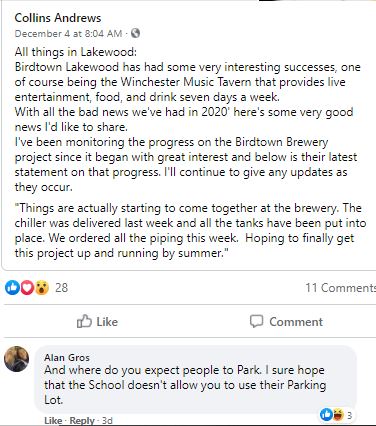Click the Comment button under the post
Viewport: 376px width, 426px height.
click(286, 321)
